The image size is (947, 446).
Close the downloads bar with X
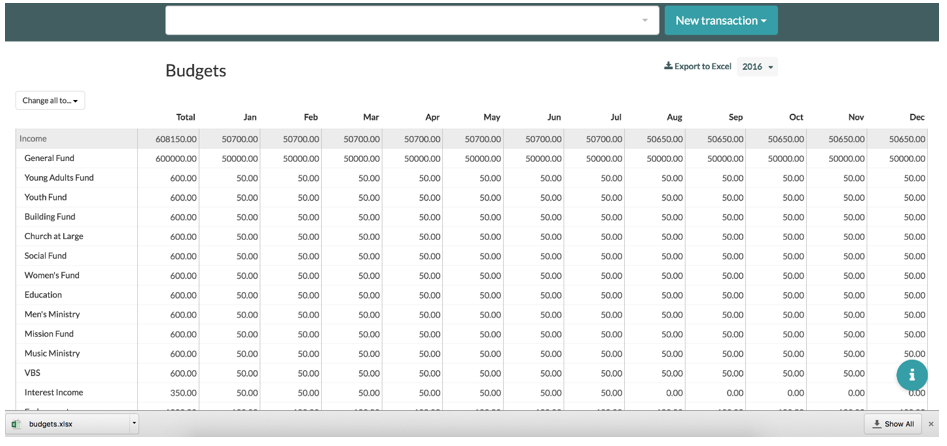(931, 424)
